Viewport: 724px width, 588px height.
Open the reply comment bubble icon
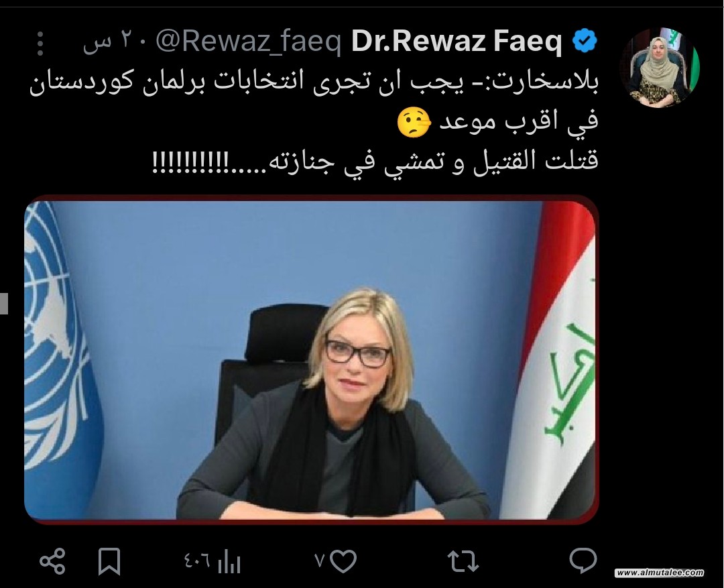click(583, 561)
